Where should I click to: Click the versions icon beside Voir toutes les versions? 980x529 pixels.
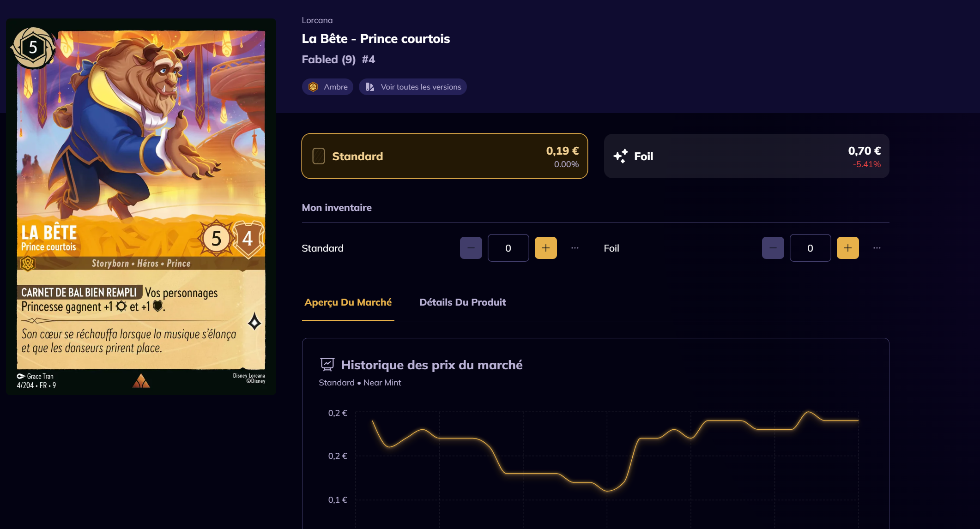[369, 87]
